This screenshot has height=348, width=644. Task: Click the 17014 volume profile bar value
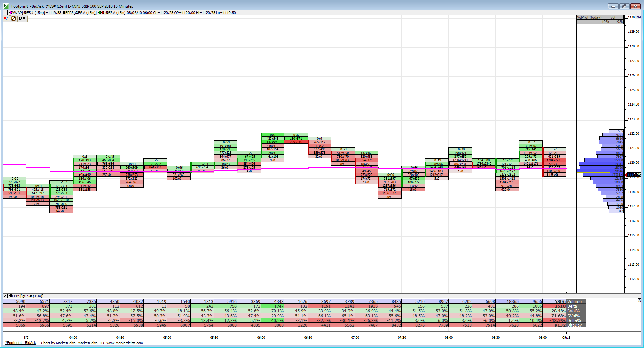click(617, 175)
